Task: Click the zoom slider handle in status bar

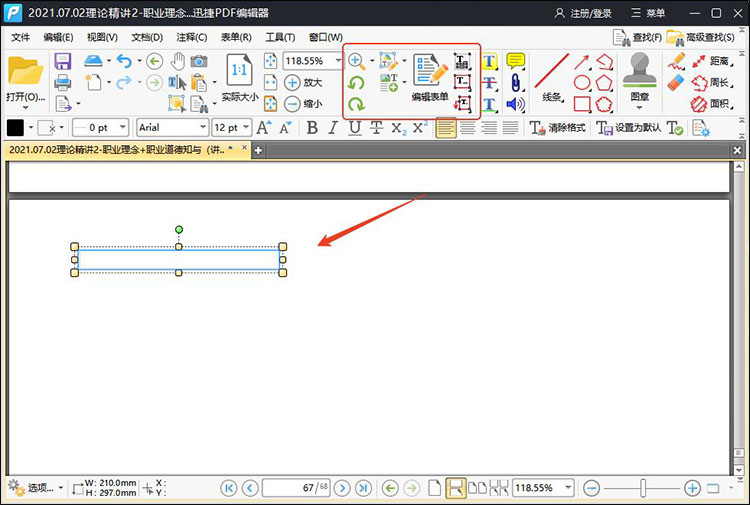Action: pyautogui.click(x=643, y=488)
